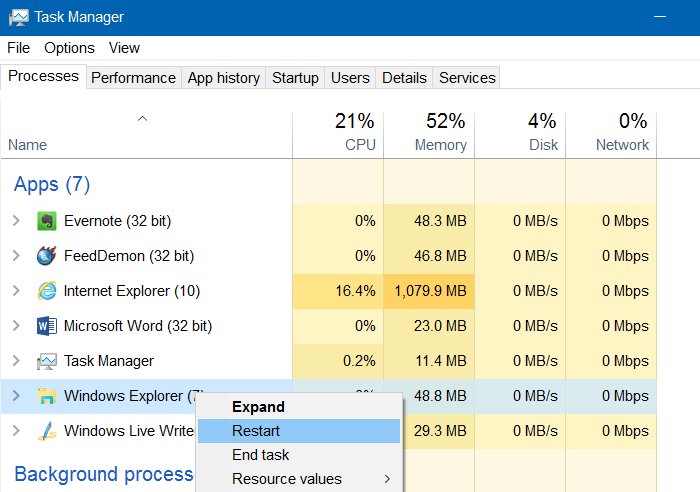Expand the Task Manager process row
The height and width of the screenshot is (492, 700).
pyautogui.click(x=17, y=361)
